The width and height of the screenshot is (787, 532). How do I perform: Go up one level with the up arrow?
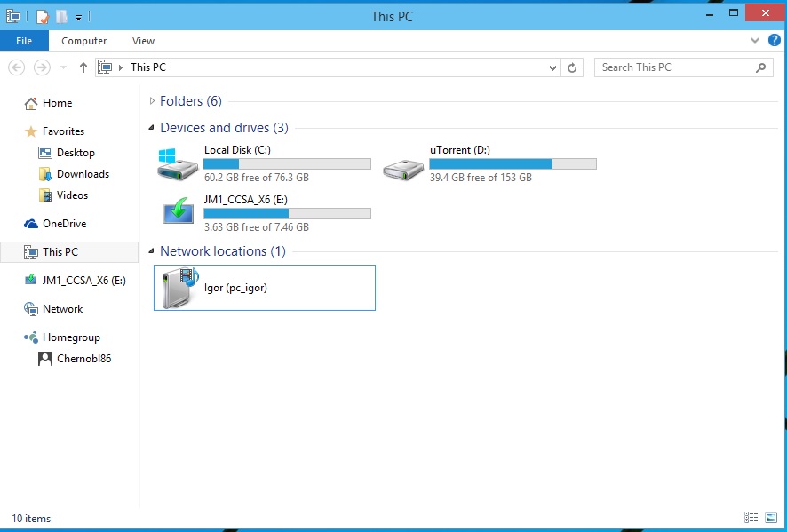[83, 67]
